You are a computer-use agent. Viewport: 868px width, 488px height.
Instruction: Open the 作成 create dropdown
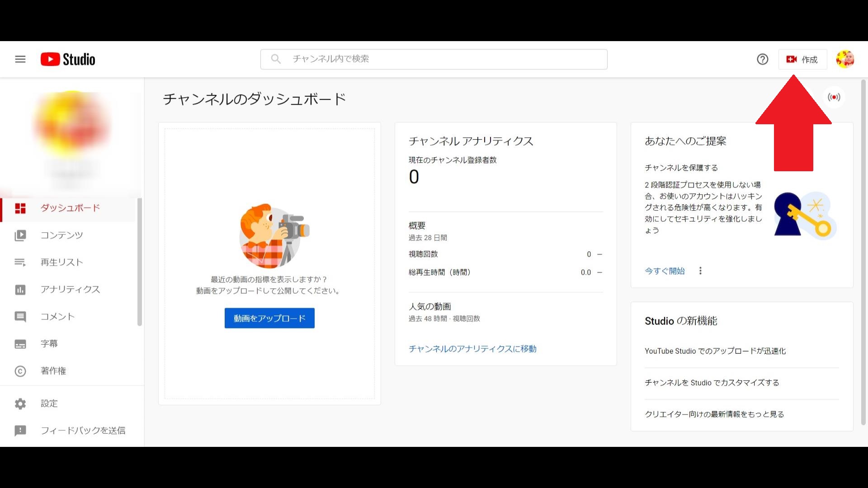(802, 59)
